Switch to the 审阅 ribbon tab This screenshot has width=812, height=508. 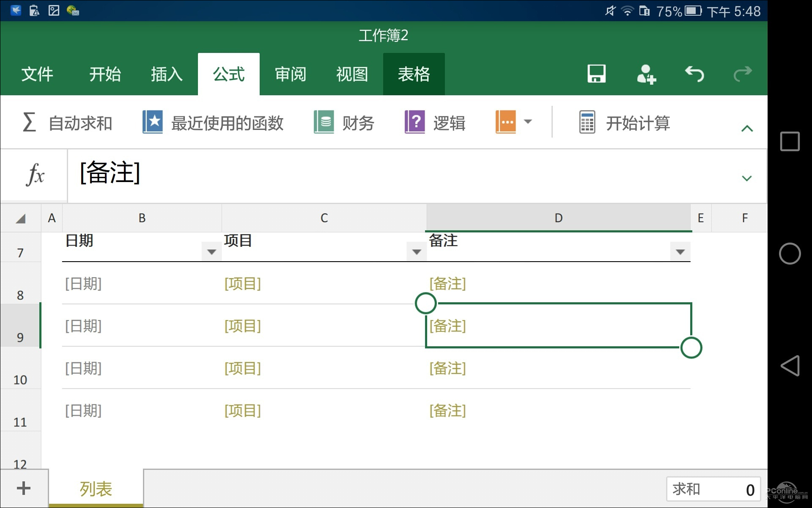[x=291, y=74]
